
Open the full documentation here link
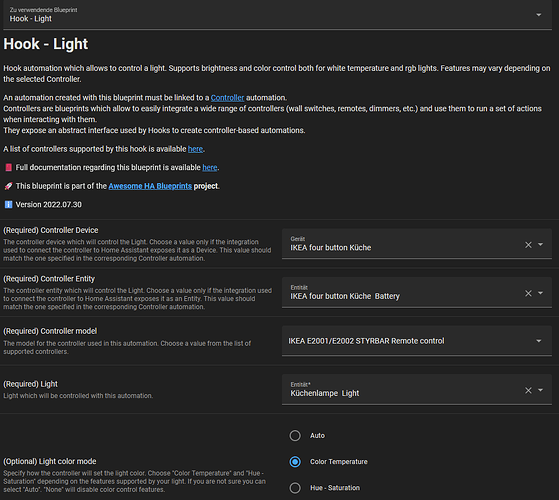click(210, 167)
